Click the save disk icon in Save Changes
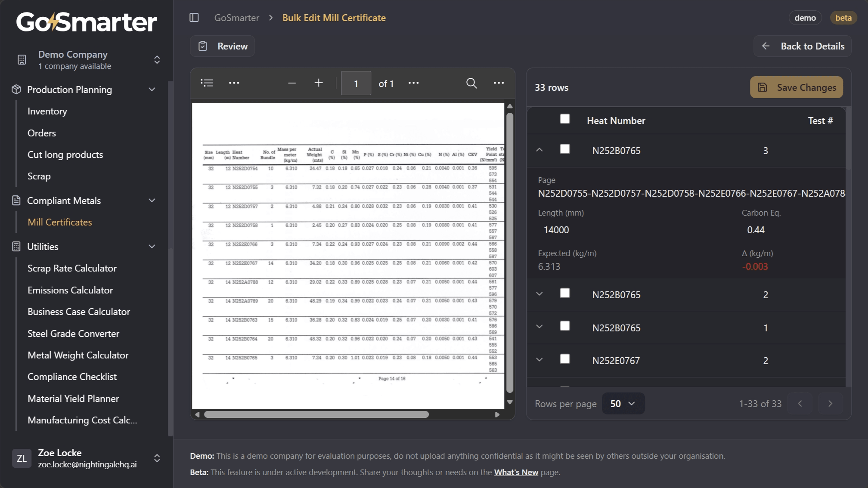 [763, 87]
